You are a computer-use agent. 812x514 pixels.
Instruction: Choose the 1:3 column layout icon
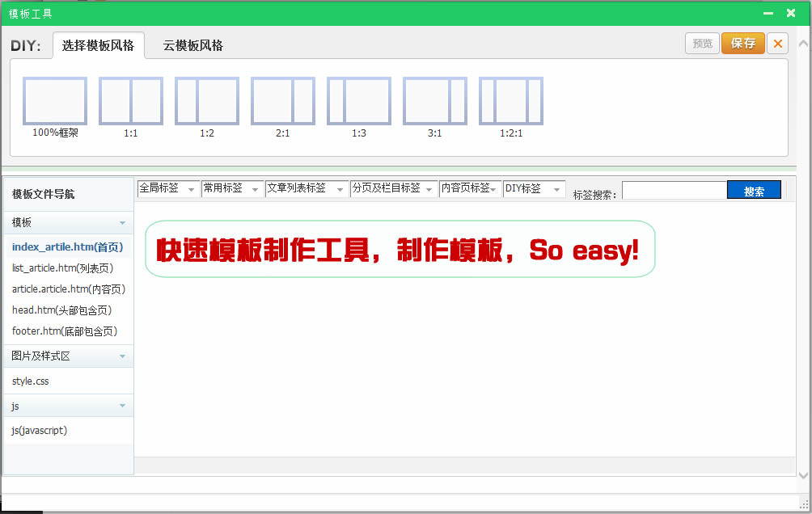(359, 101)
